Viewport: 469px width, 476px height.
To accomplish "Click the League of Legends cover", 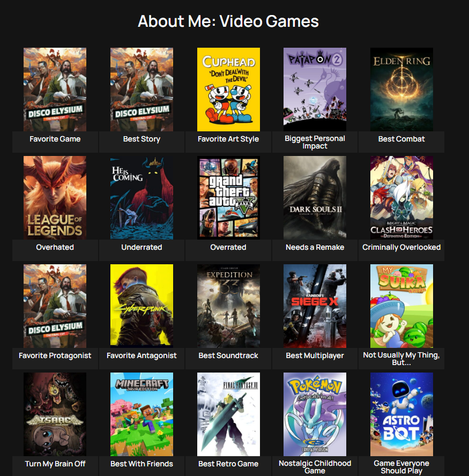I will [55, 198].
